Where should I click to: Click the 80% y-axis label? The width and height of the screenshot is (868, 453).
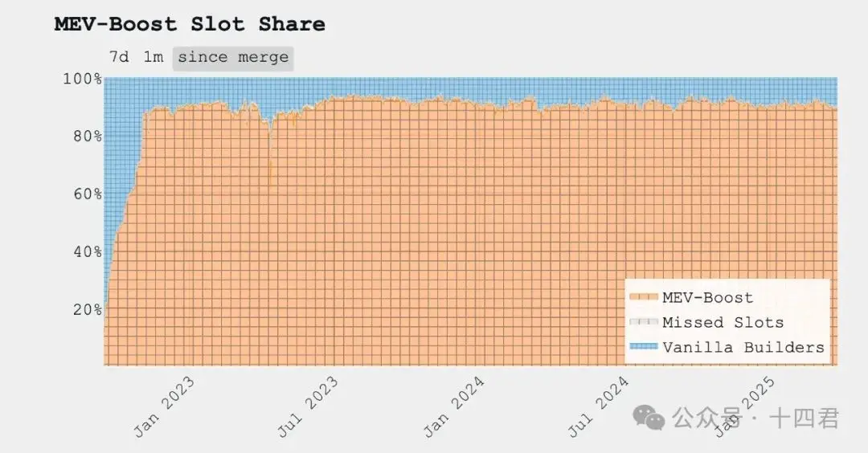click(x=85, y=136)
